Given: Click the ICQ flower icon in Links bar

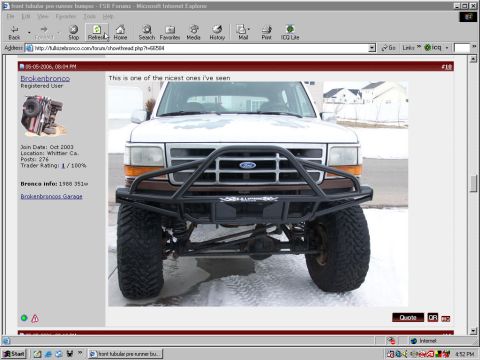Looking at the screenshot, I should point(427,48).
